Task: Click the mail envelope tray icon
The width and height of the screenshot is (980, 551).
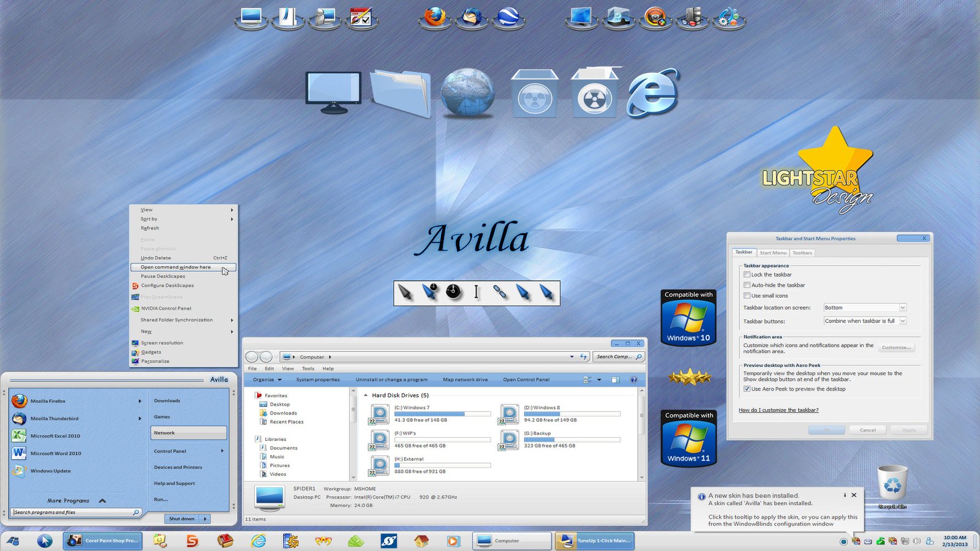Action: tap(868, 541)
